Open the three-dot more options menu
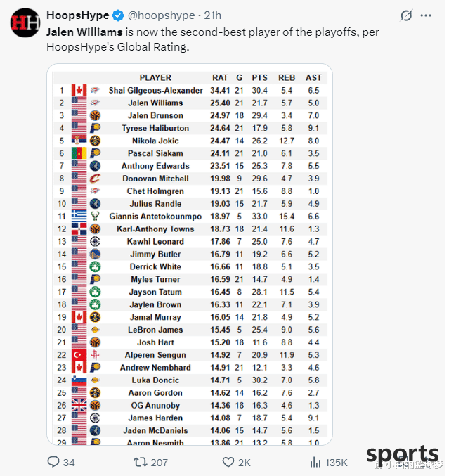 (x=426, y=15)
